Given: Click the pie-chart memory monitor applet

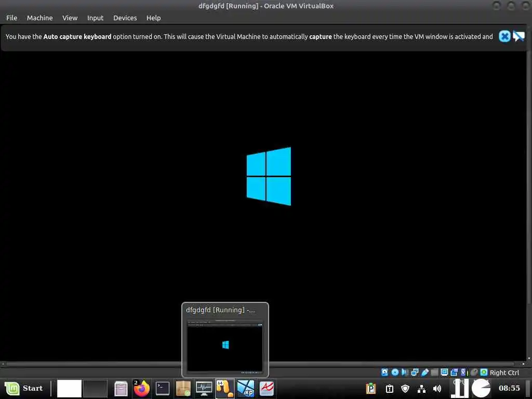Looking at the screenshot, I should tap(481, 388).
